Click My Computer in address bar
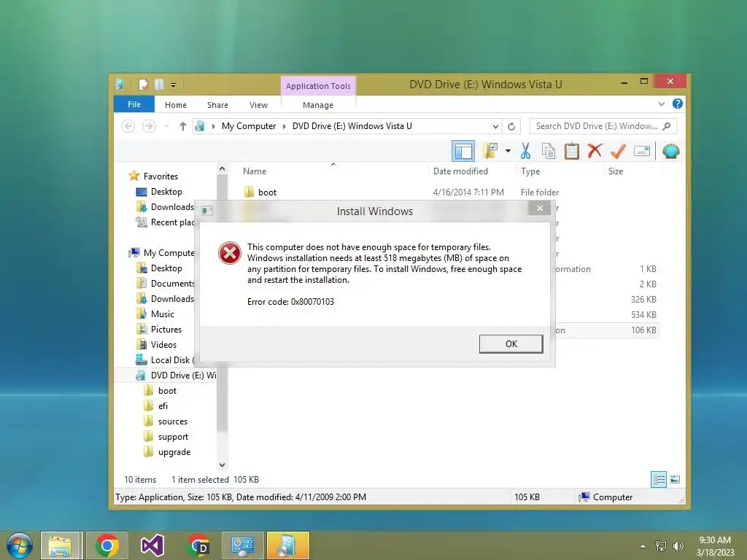The width and height of the screenshot is (747, 560). tap(249, 126)
